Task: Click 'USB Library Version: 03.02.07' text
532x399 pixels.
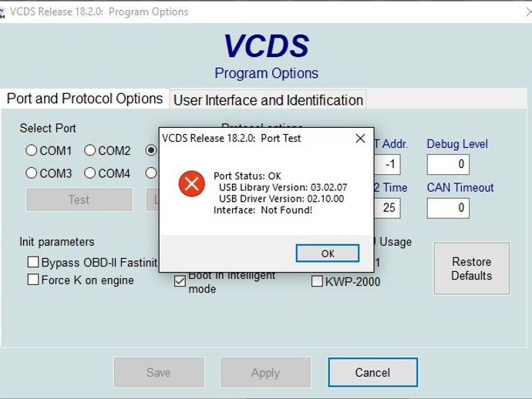Action: 283,187
